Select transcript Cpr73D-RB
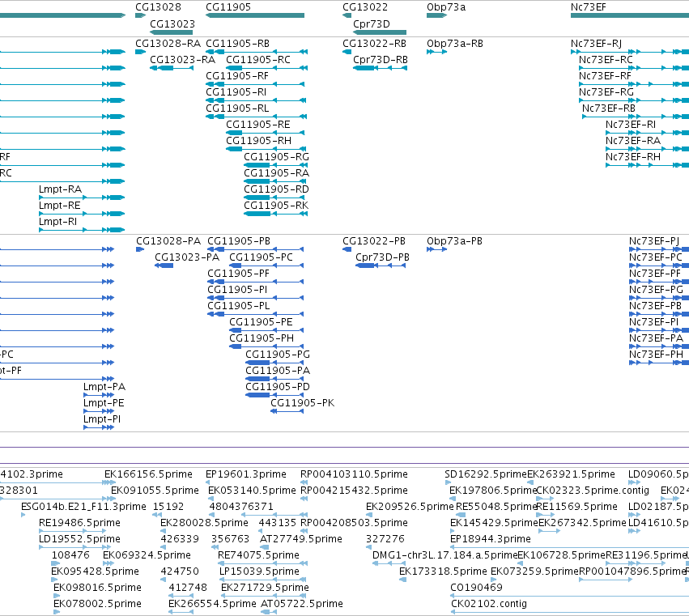 tap(381, 60)
